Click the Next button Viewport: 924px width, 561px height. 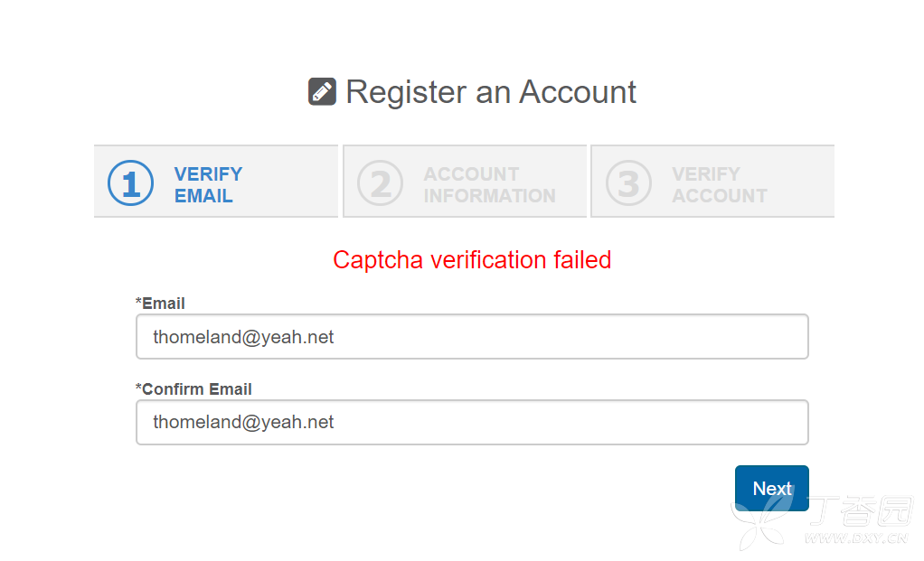(x=772, y=488)
